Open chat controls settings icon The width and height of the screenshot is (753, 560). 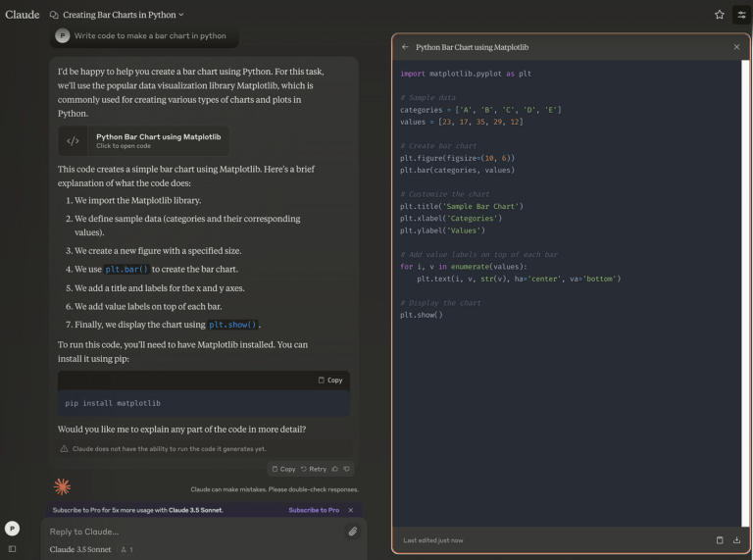(x=741, y=15)
